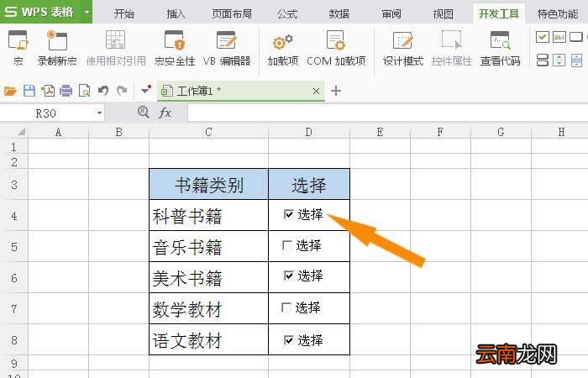Open Macro Security (宏安全性)
The width and height of the screenshot is (588, 378).
[175, 48]
